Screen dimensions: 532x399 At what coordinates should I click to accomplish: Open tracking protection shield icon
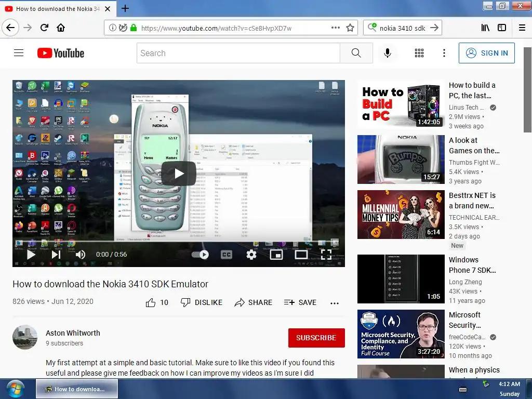click(123, 28)
